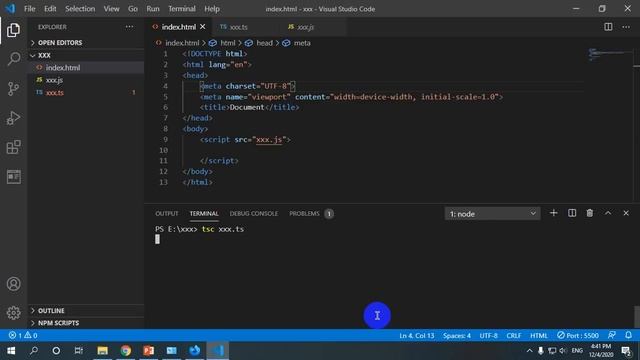640x360 pixels.
Task: Switch to the PROBLEMS panel tab
Action: tap(311, 213)
